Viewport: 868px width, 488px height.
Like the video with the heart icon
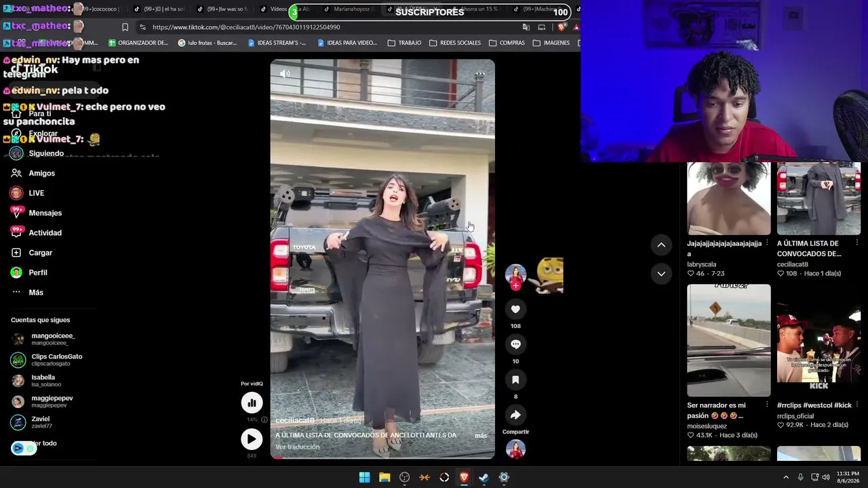click(515, 309)
